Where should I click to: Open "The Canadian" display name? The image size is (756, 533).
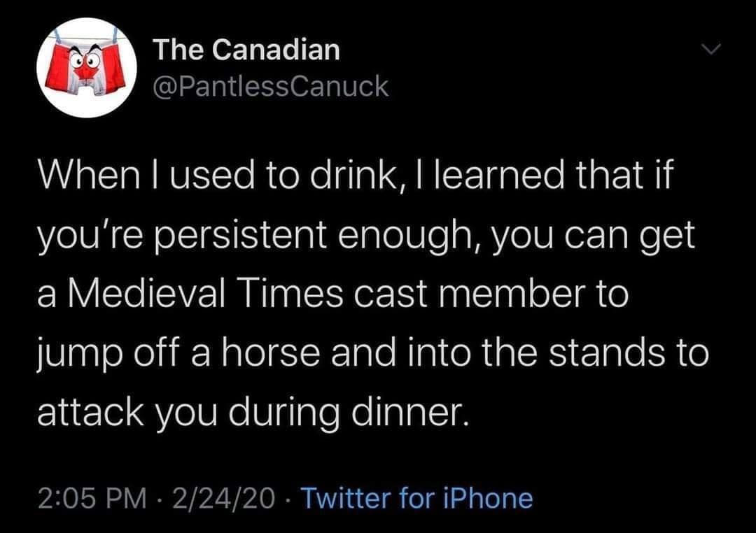(x=246, y=49)
